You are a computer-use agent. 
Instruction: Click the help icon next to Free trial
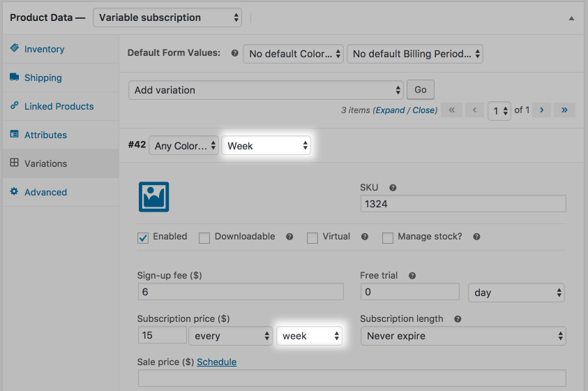click(412, 276)
